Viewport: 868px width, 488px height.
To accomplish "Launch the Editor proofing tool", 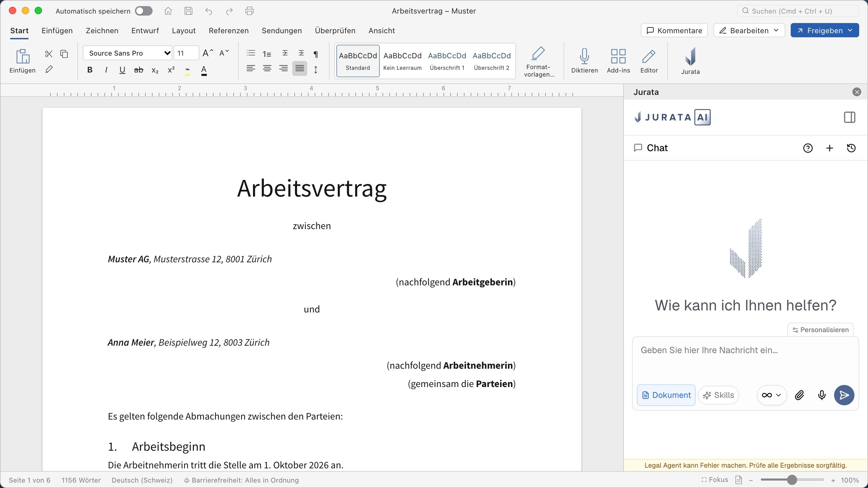I will click(x=649, y=61).
